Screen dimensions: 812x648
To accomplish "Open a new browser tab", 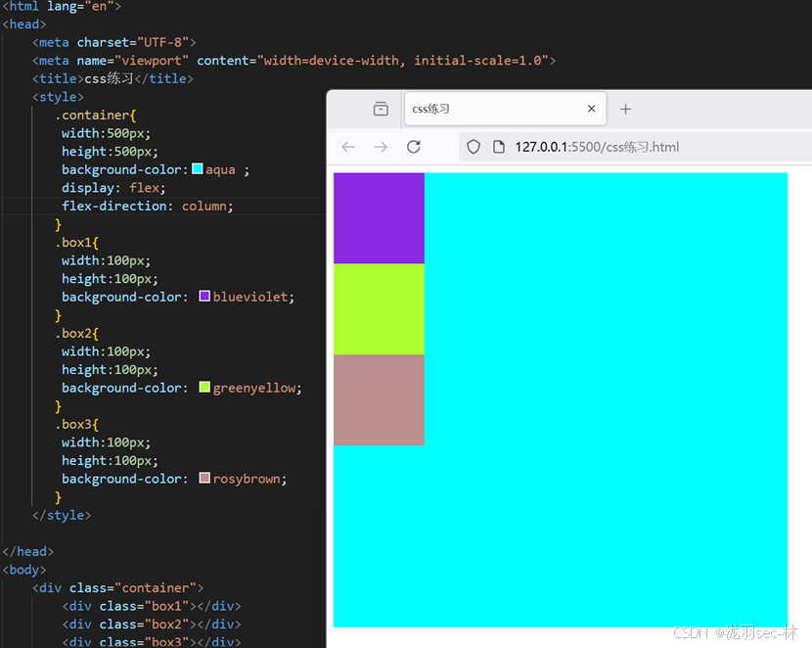I will point(625,109).
